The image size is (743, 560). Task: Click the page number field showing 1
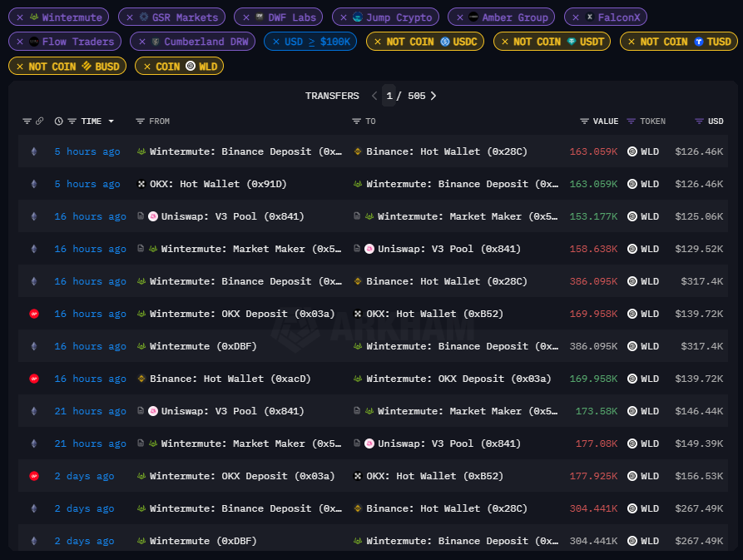[x=389, y=96]
